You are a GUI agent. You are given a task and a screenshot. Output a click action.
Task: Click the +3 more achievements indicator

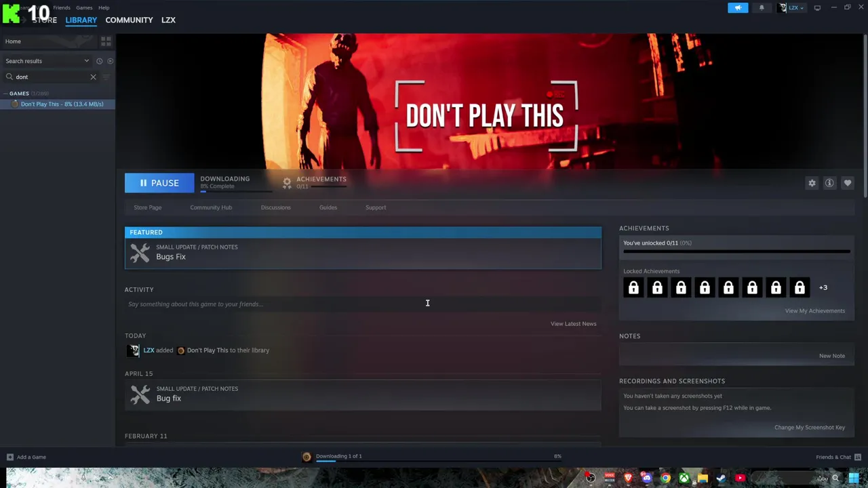[x=823, y=287]
